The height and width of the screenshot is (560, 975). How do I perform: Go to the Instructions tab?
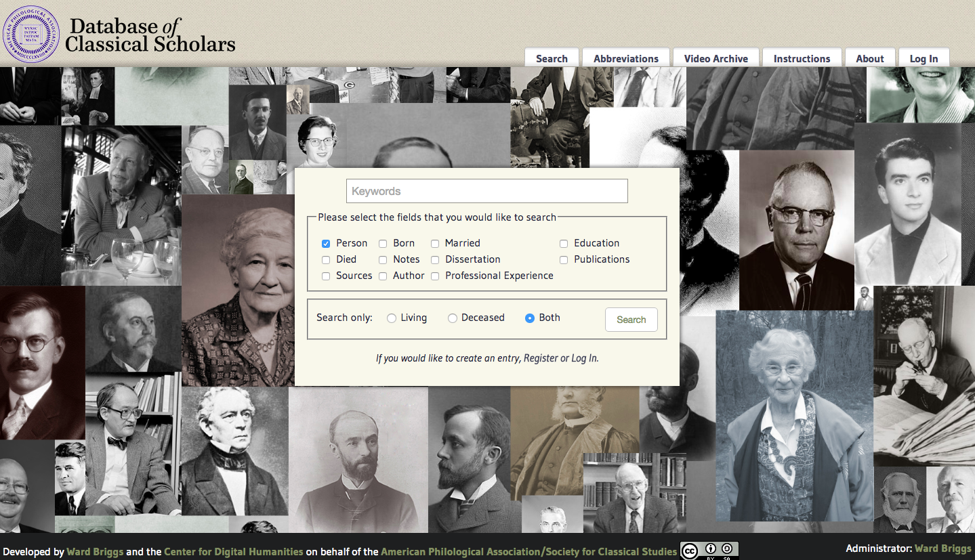(x=802, y=58)
